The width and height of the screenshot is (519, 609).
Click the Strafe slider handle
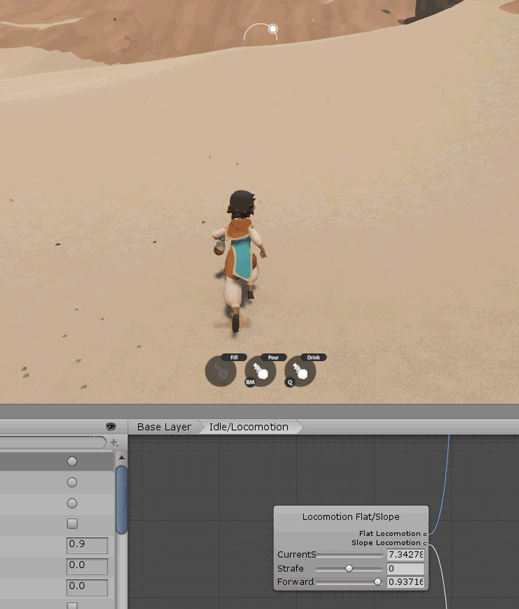(349, 569)
